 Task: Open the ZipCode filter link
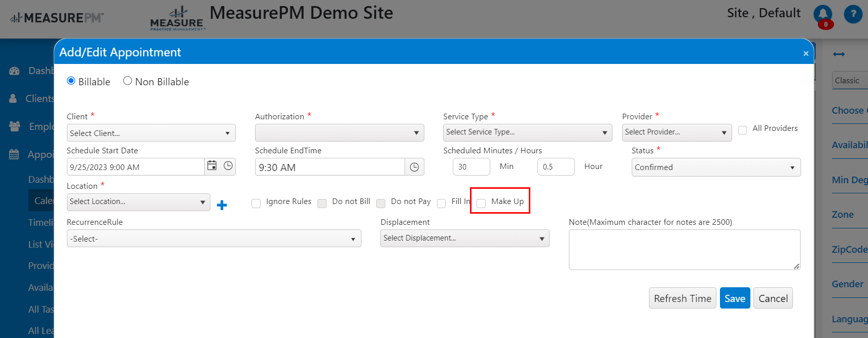[850, 250]
